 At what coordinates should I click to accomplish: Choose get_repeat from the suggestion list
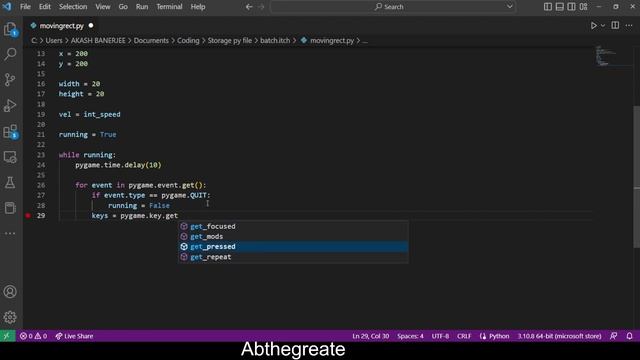tap(293, 257)
